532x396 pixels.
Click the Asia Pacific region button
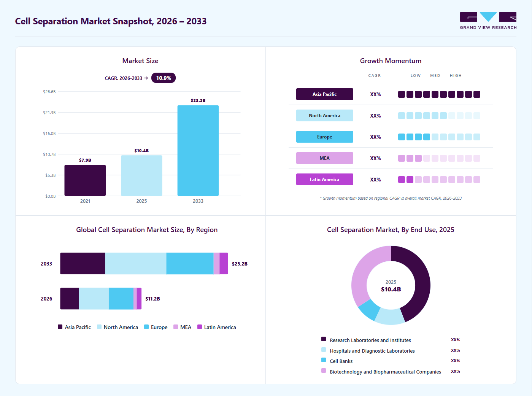(x=325, y=94)
